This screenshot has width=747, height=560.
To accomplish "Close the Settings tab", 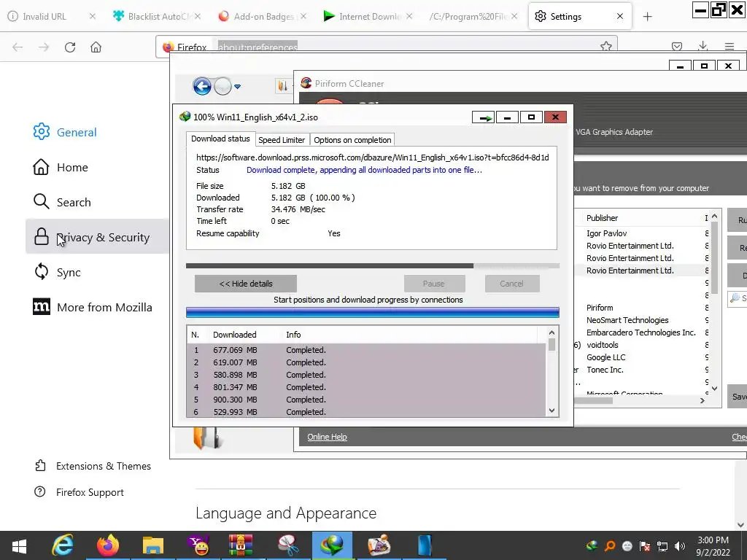I will pos(620,17).
